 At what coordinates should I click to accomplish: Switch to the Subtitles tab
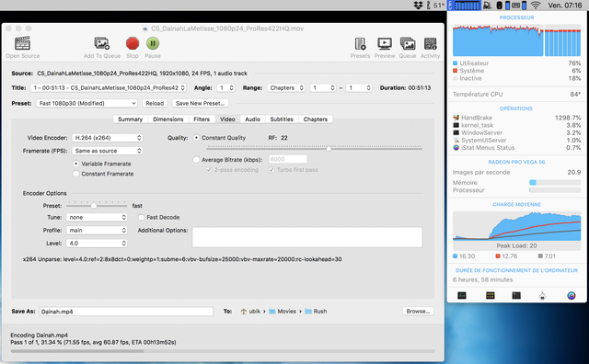pyautogui.click(x=282, y=119)
